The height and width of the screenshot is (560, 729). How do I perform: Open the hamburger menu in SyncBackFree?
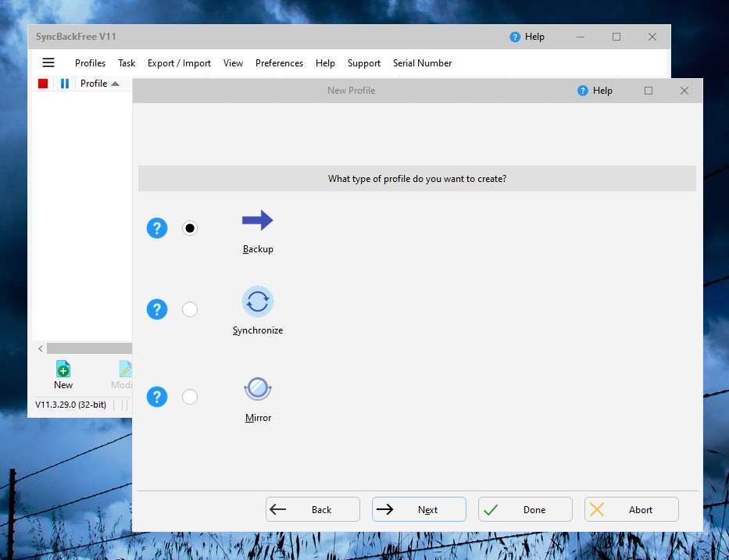coord(48,62)
